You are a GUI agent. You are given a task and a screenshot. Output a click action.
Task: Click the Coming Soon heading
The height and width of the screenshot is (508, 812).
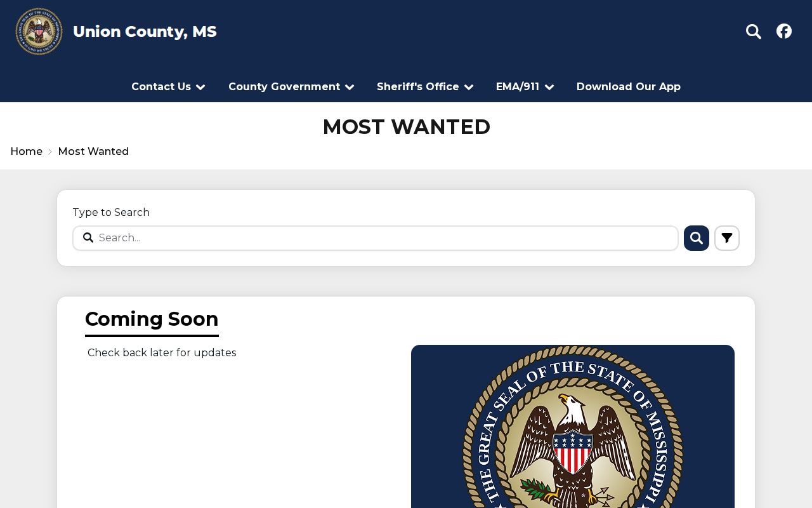(152, 319)
